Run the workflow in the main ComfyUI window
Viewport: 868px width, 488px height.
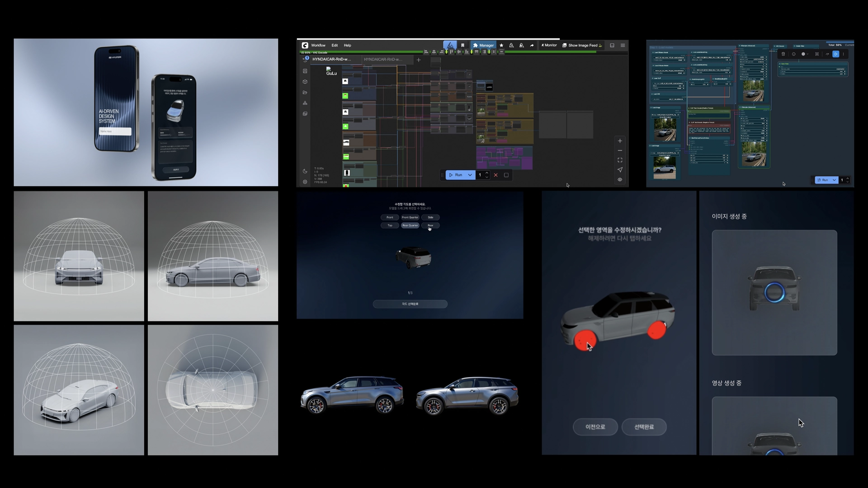click(x=456, y=175)
